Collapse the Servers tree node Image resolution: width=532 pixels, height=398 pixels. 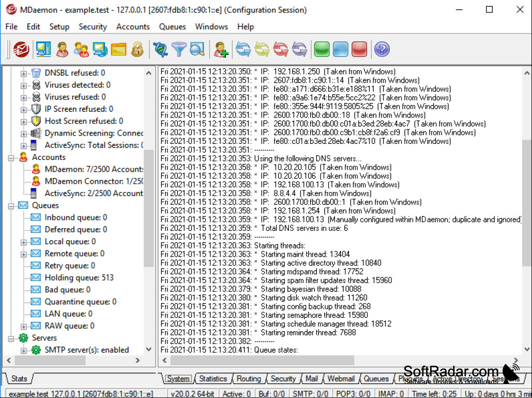tap(11, 338)
